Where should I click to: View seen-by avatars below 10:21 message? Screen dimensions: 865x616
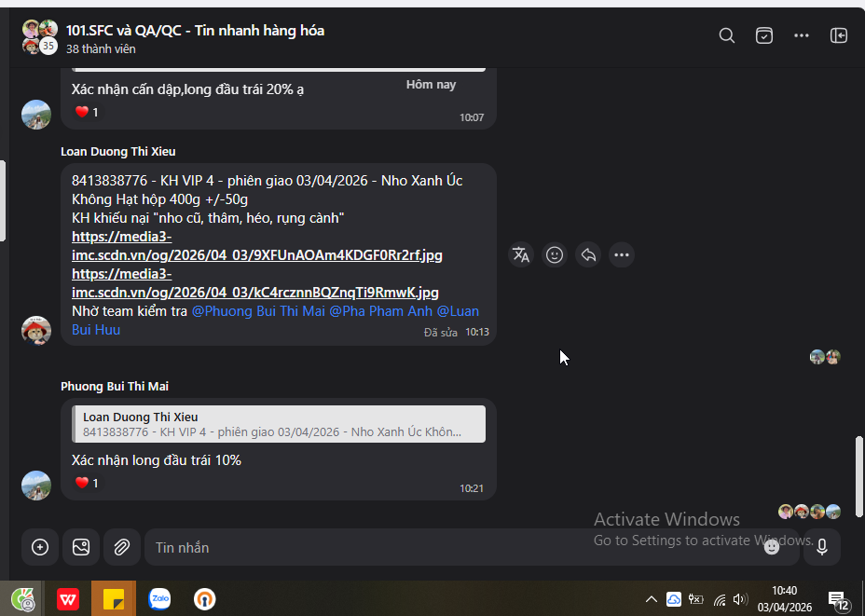click(x=809, y=512)
